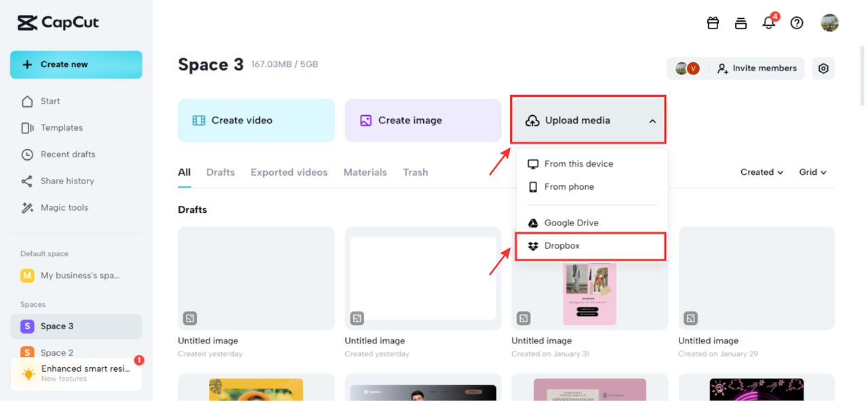Click Invite members
This screenshot has width=868, height=403.
[x=757, y=68]
